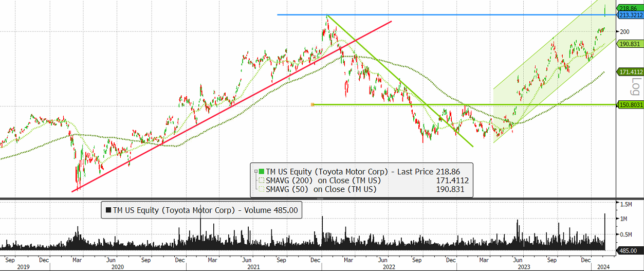Click the Sep month label above 2022
644x271 pixels.
tap(416, 260)
